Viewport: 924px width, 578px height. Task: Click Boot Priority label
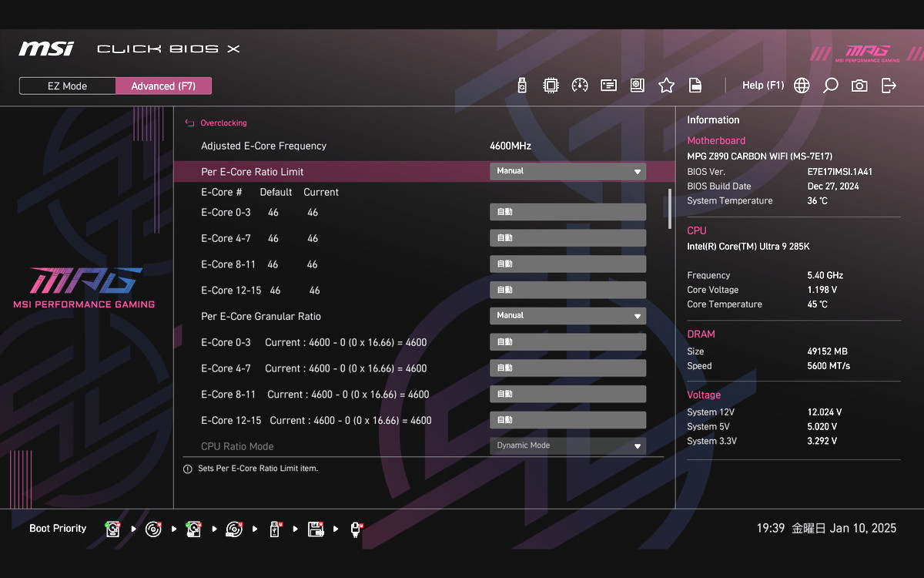[58, 529]
